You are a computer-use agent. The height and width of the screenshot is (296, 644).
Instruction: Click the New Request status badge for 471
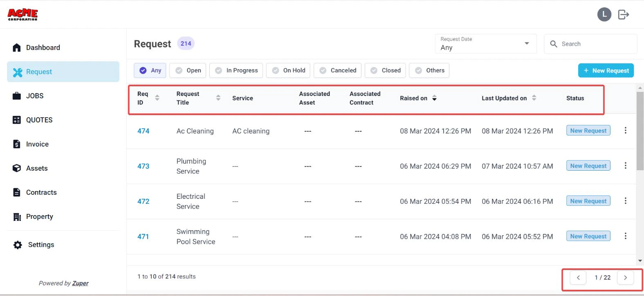pyautogui.click(x=588, y=236)
